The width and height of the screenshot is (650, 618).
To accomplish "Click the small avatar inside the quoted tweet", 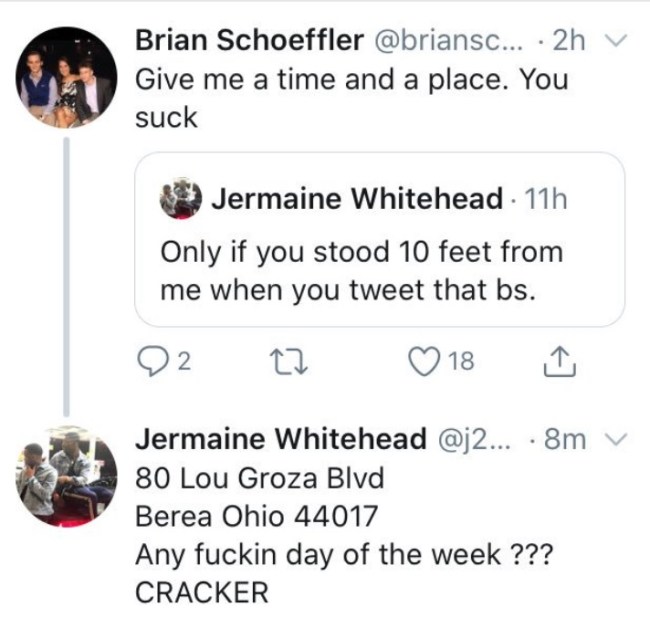I will [180, 199].
